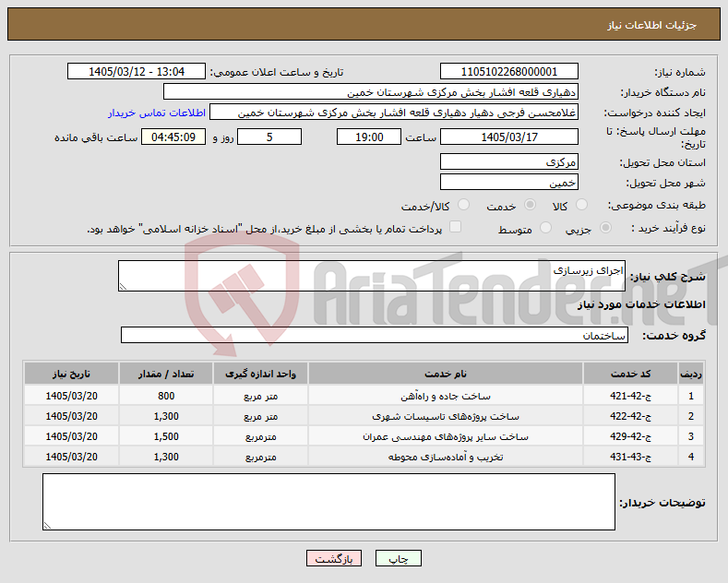Toggle the اسناد خزانه اسلامی payment checkbox
Screen dimensions: 728x583
[456, 227]
